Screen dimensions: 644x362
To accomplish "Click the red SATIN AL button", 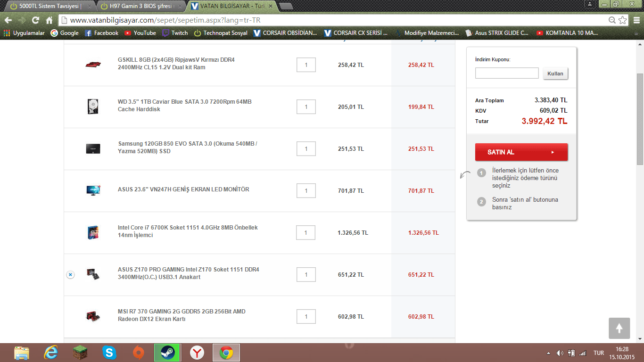I will pyautogui.click(x=521, y=152).
